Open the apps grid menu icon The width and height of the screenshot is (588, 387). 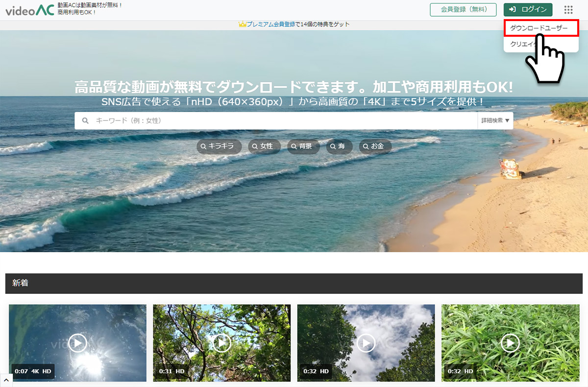[568, 10]
